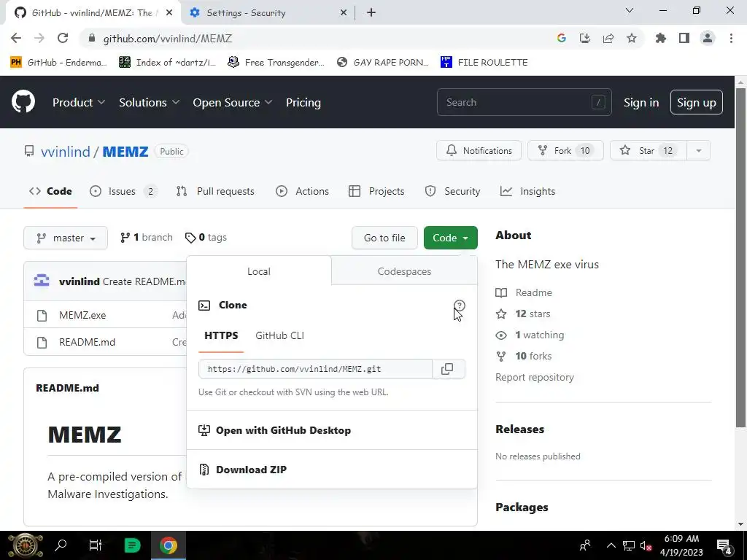Viewport: 747px width, 560px height.
Task: Open the Projects tab
Action: coord(376,192)
